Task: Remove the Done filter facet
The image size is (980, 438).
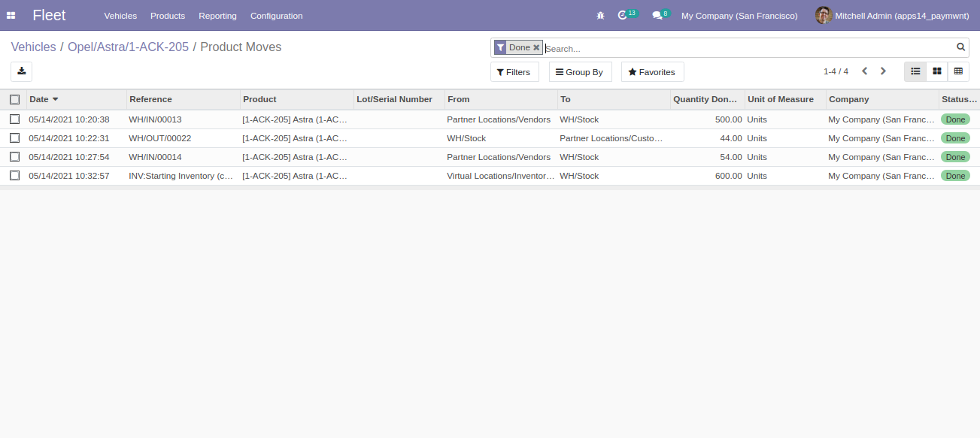Action: tap(536, 47)
